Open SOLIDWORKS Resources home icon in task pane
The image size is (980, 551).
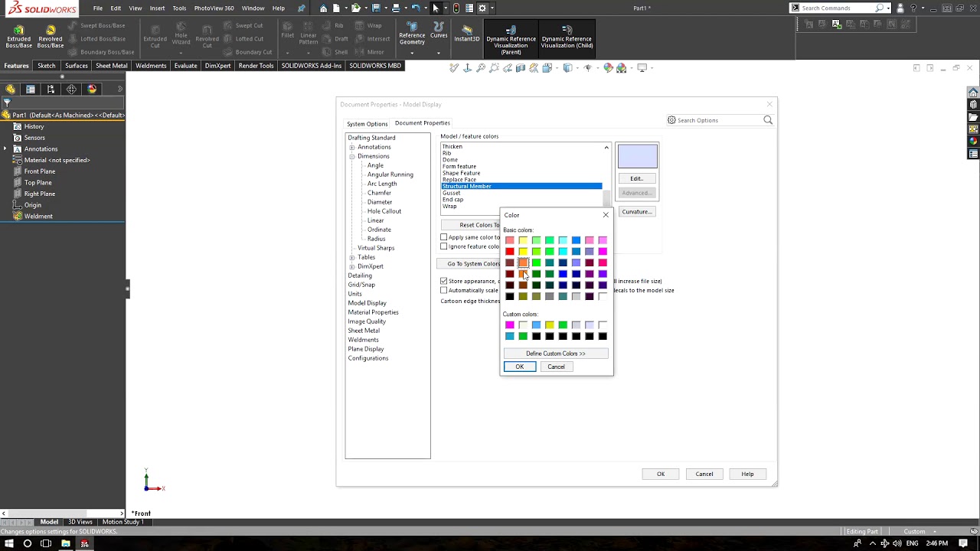[973, 93]
